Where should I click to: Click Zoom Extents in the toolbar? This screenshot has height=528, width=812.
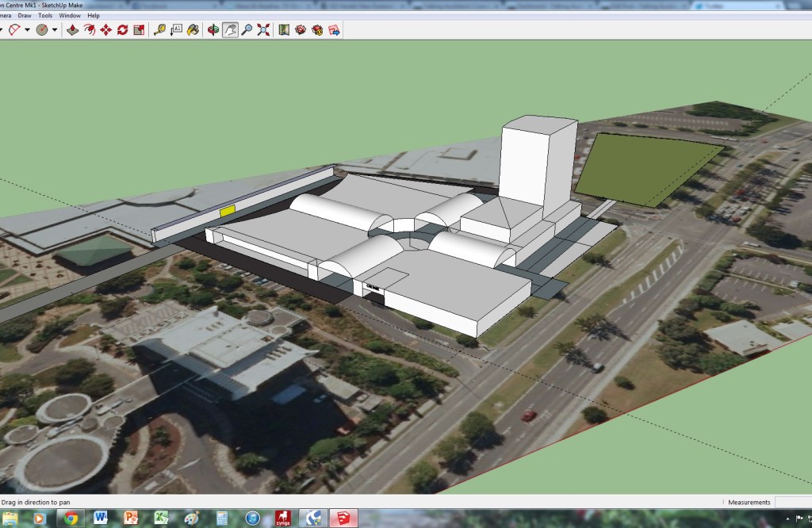tap(263, 30)
